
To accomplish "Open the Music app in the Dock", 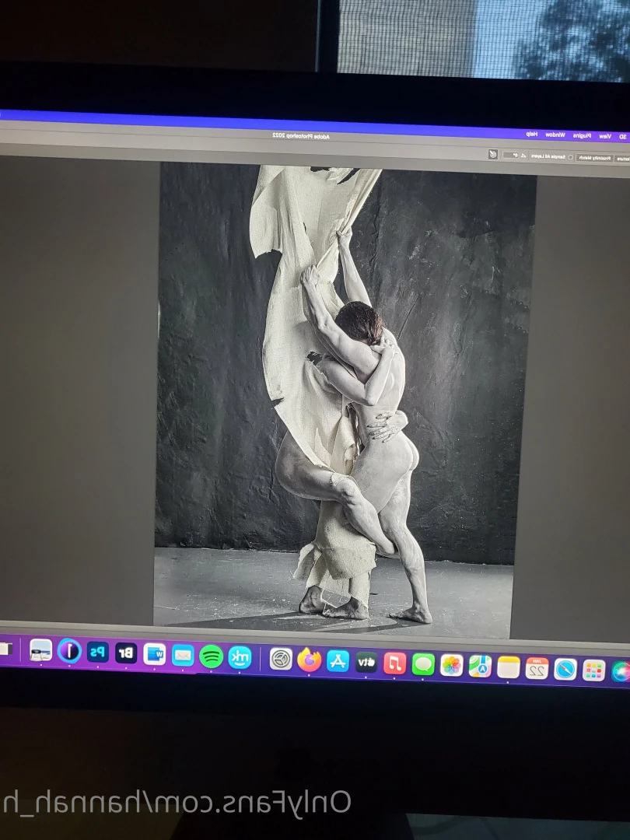I will point(395,663).
